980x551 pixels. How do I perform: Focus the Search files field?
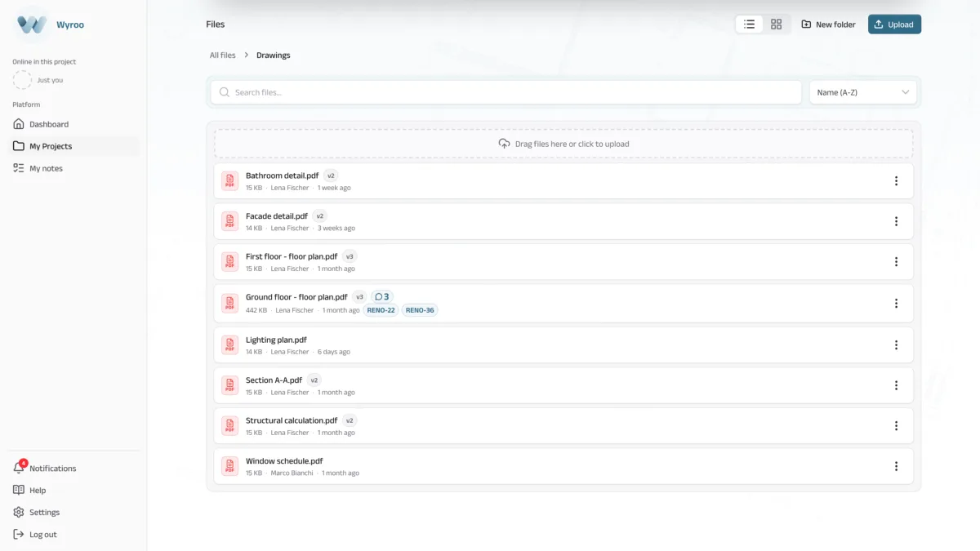pyautogui.click(x=506, y=92)
